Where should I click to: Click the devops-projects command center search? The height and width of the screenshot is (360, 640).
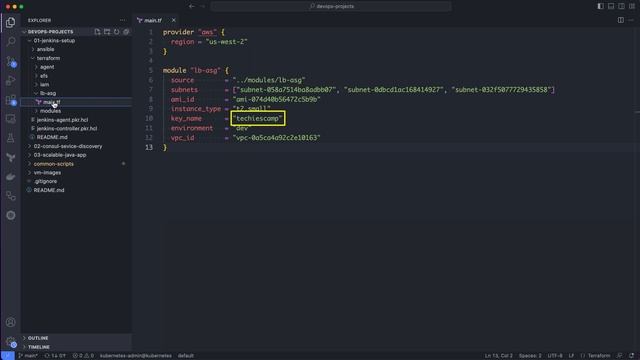pyautogui.click(x=331, y=6)
